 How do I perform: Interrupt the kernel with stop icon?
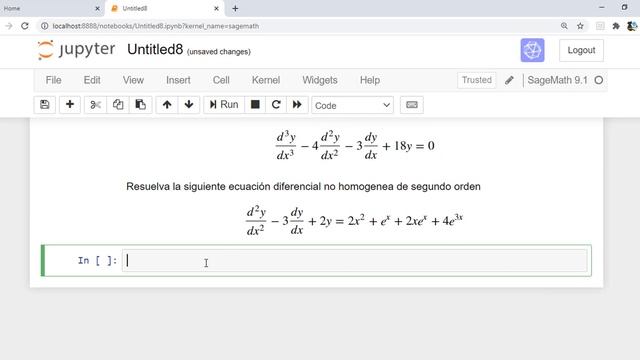click(255, 105)
